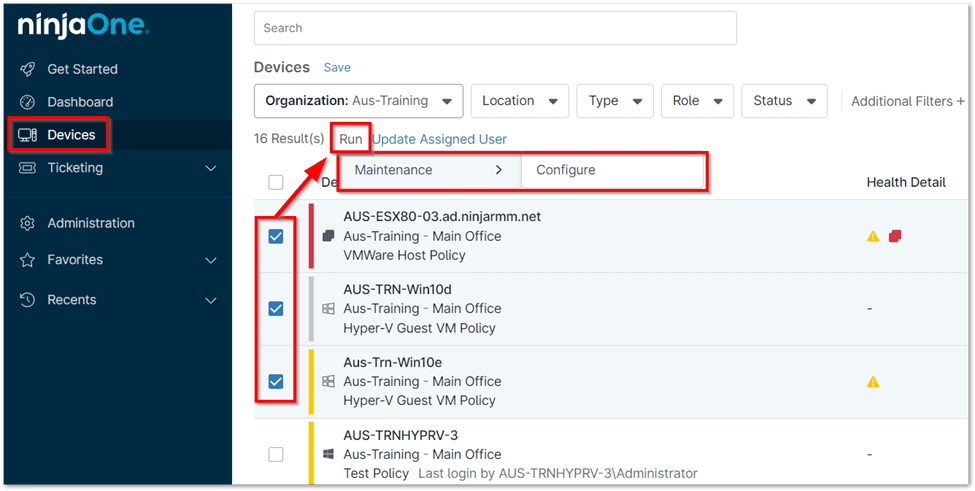This screenshot has height=491, width=975.
Task: Click the Get Started rocket icon
Action: 28,69
